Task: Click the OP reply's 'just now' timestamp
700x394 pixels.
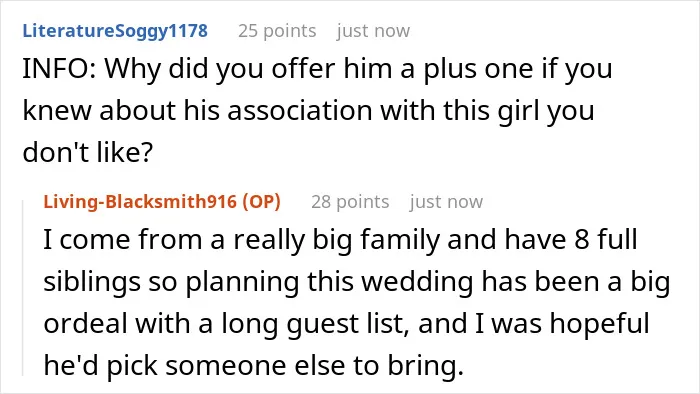Action: pos(446,202)
